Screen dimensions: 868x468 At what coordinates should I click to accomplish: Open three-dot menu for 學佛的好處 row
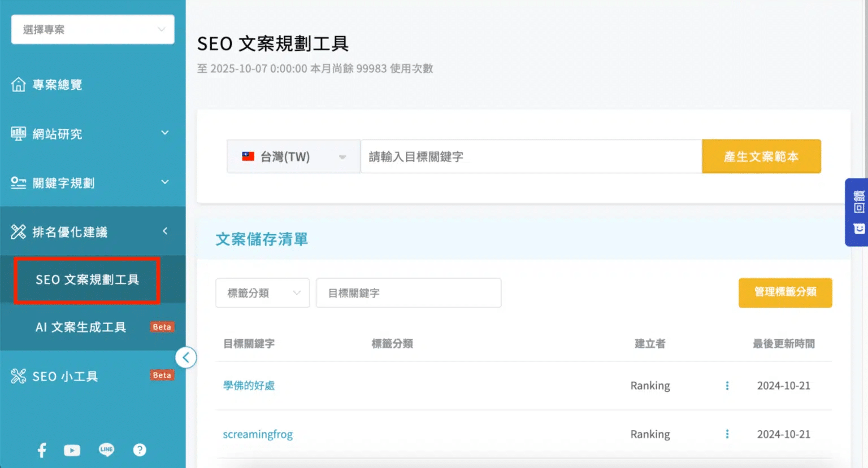(x=727, y=386)
